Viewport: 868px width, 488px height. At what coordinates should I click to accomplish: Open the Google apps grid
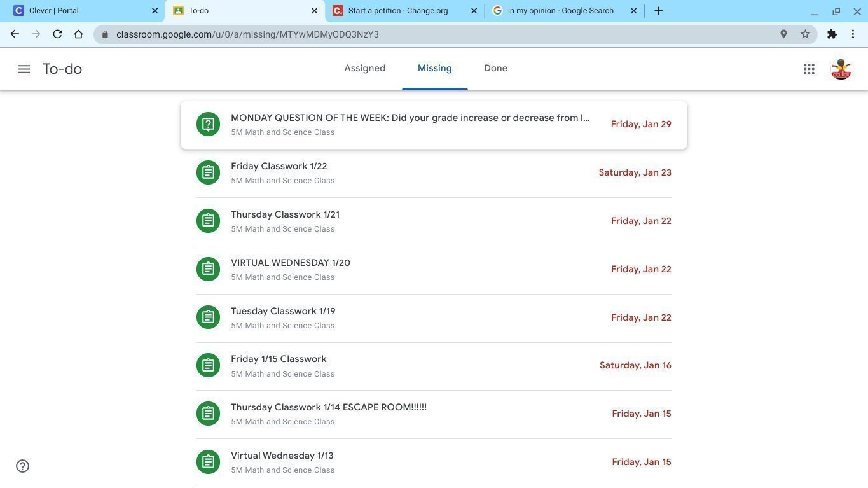click(x=809, y=69)
